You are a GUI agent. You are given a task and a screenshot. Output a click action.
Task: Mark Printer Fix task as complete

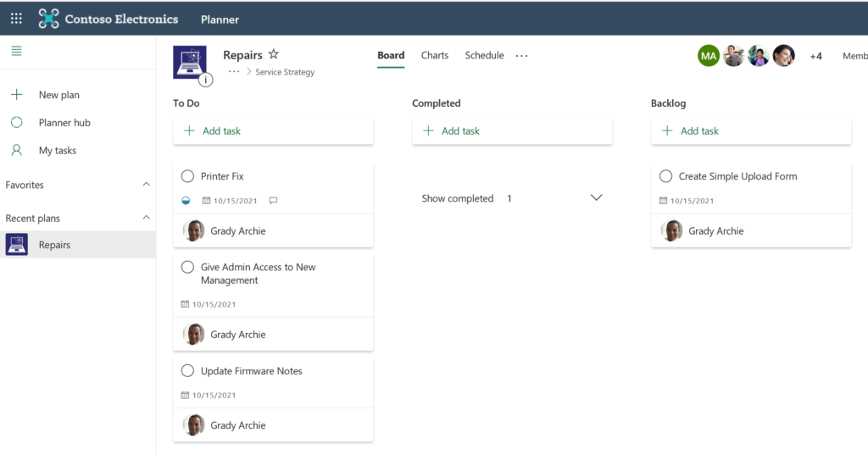(187, 176)
